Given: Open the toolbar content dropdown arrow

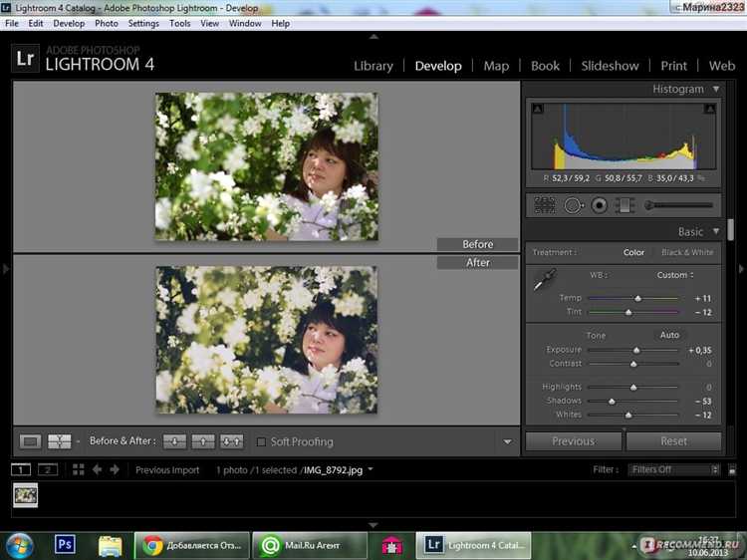Looking at the screenshot, I should click(x=507, y=441).
